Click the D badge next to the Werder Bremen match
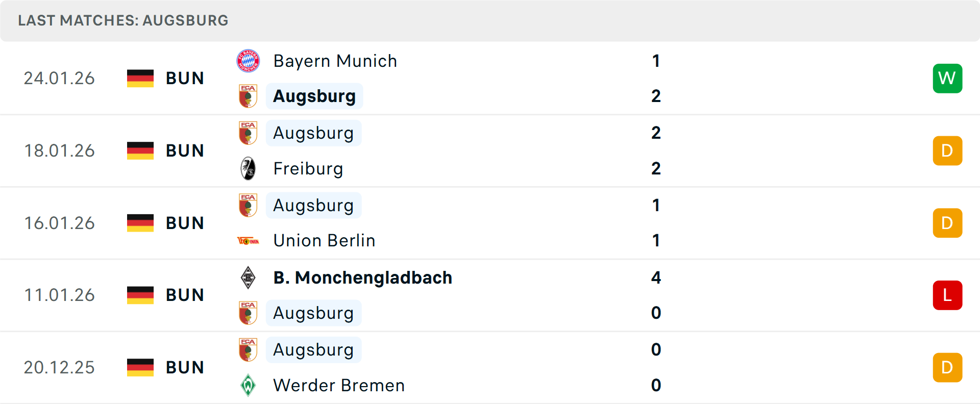 (947, 367)
